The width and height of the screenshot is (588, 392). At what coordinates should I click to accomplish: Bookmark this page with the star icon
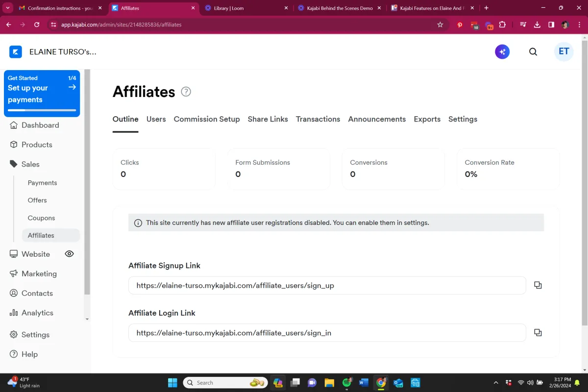tap(440, 24)
